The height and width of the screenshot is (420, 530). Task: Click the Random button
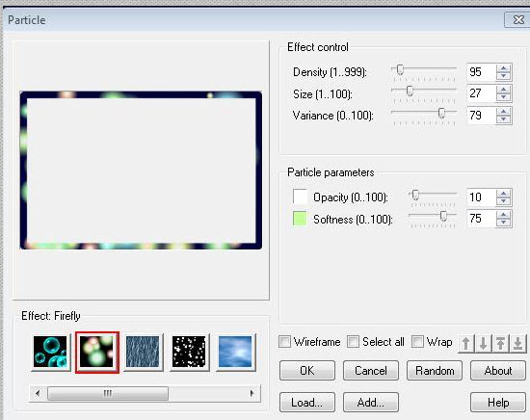(x=435, y=371)
